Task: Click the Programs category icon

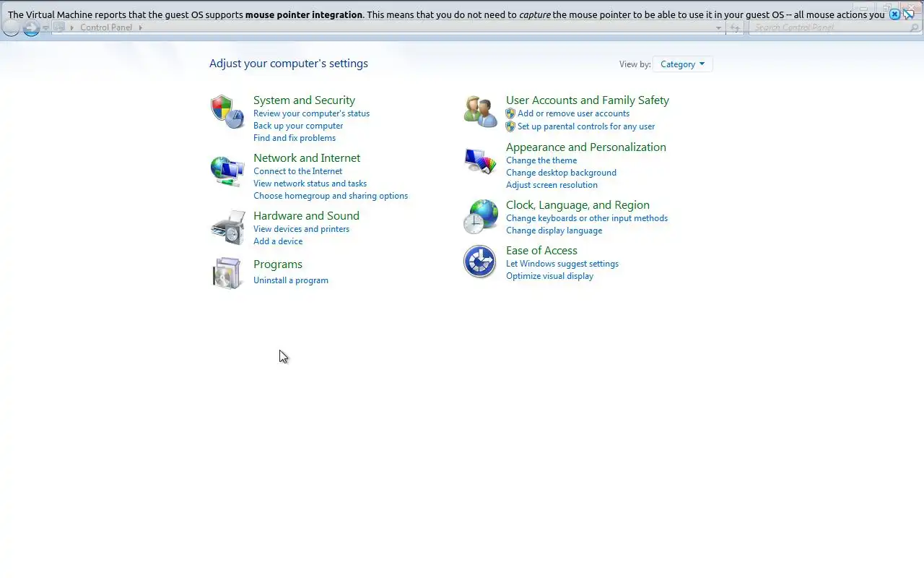Action: (x=227, y=273)
